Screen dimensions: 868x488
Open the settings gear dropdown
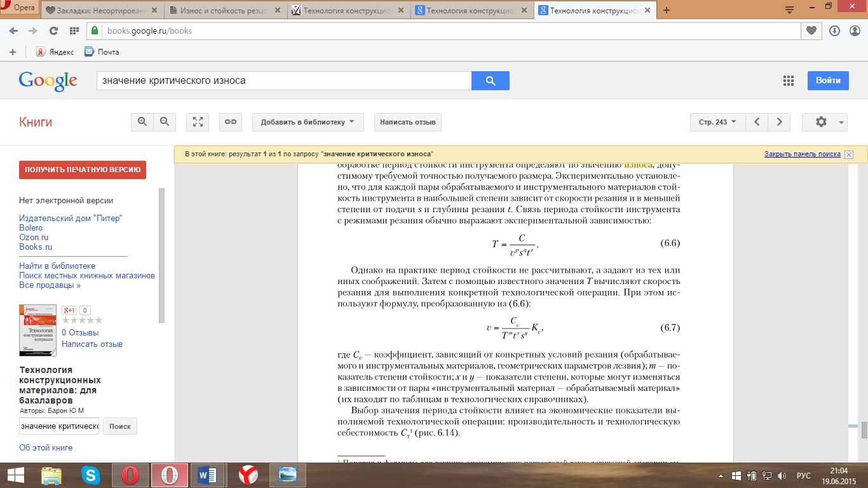pyautogui.click(x=825, y=122)
